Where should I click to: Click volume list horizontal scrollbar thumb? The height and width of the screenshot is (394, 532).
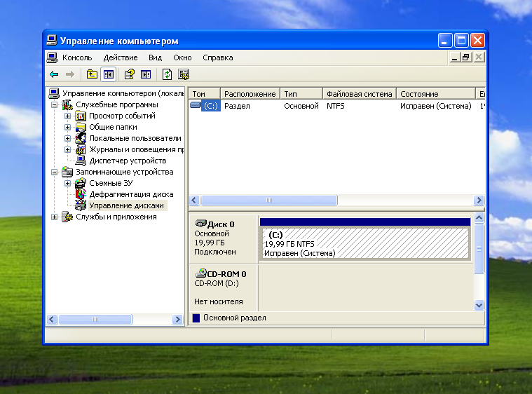click(x=269, y=201)
